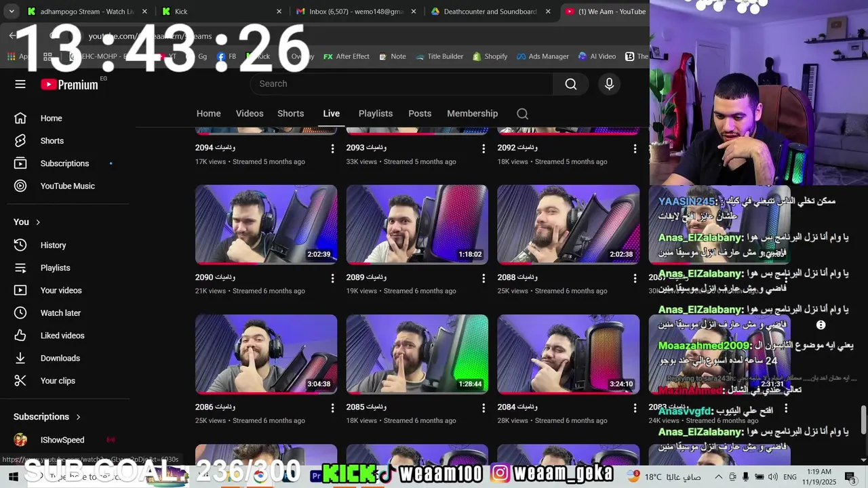The width and height of the screenshot is (868, 488).
Task: Open more options for video 2090
Action: coord(332,279)
